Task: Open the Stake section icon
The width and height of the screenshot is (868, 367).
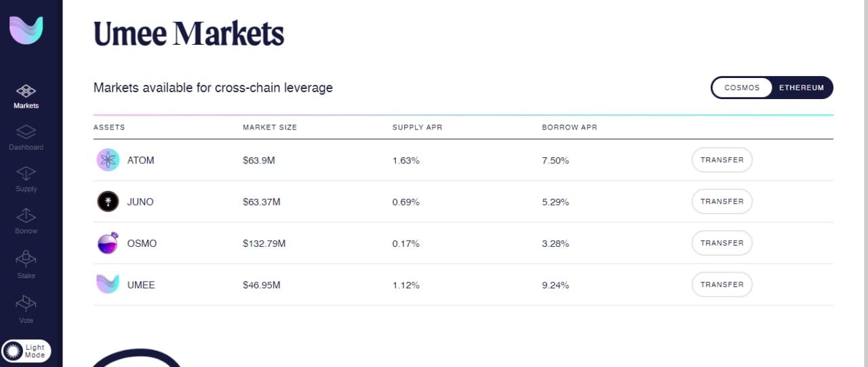Action: [26, 258]
